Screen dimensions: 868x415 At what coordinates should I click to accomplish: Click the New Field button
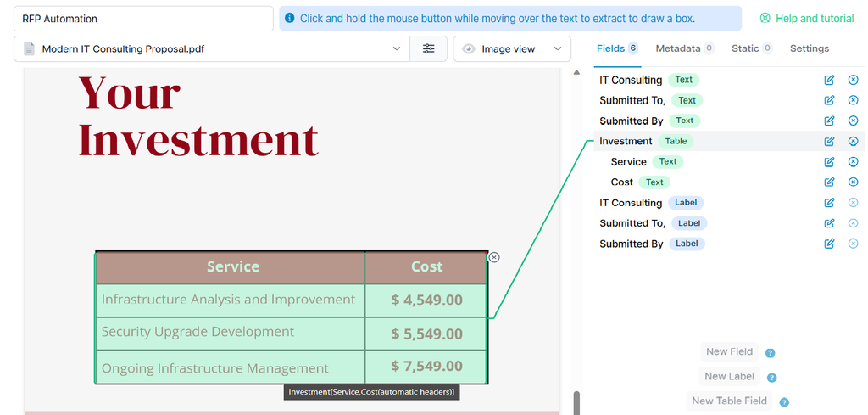(x=729, y=352)
